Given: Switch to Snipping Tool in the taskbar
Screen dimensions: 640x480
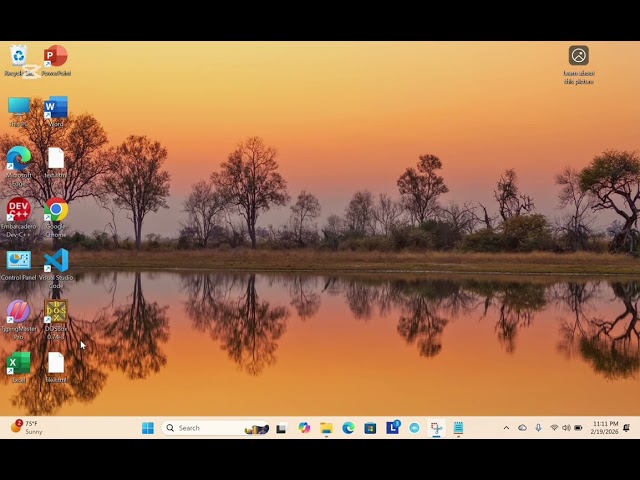Looking at the screenshot, I should click(436, 428).
